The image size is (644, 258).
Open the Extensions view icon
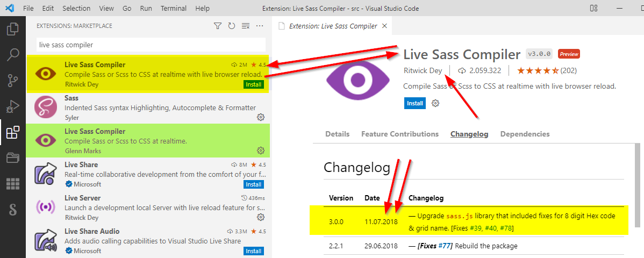pyautogui.click(x=13, y=132)
